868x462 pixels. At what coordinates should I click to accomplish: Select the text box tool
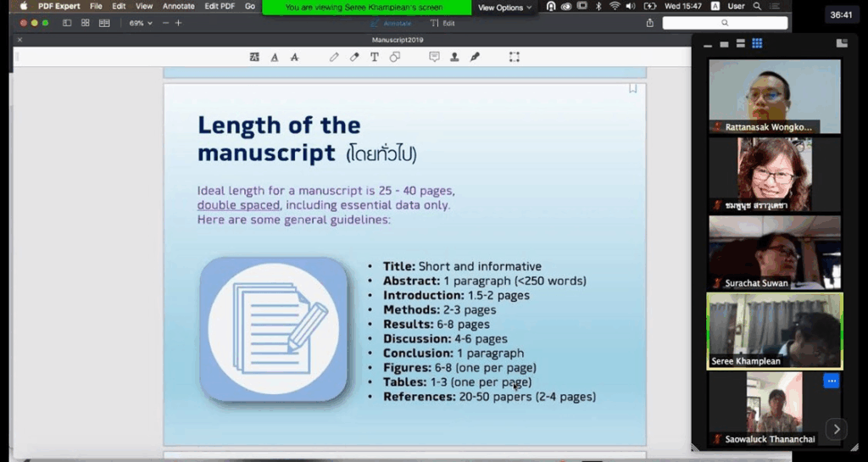click(375, 57)
